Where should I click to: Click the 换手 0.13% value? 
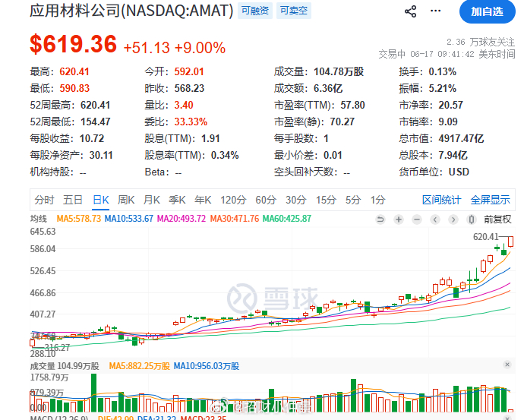coord(443,72)
